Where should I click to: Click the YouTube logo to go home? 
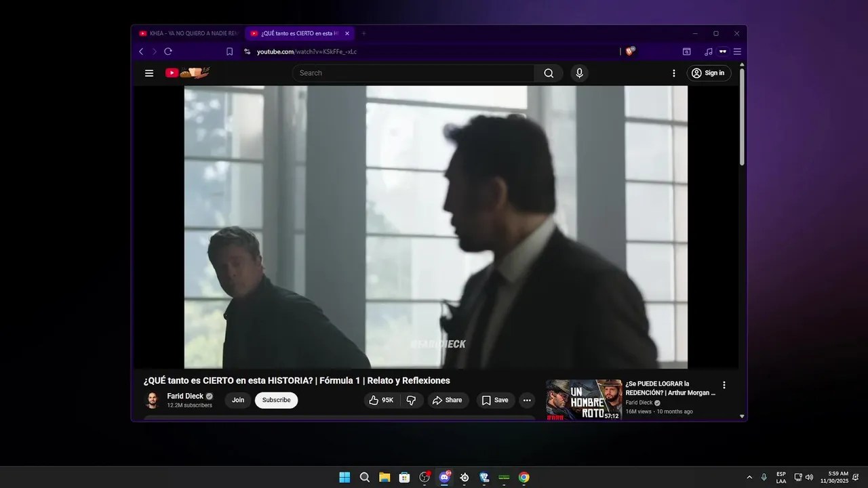pyautogui.click(x=187, y=73)
